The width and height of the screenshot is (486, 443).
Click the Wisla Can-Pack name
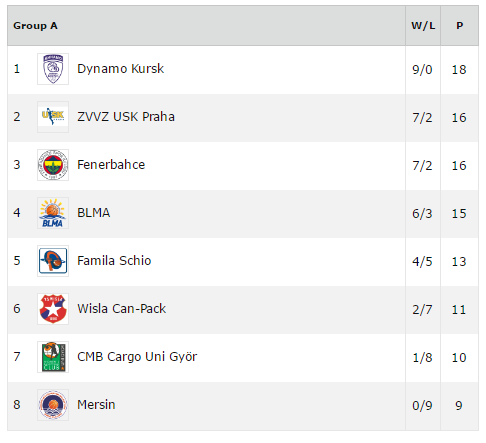(x=121, y=309)
